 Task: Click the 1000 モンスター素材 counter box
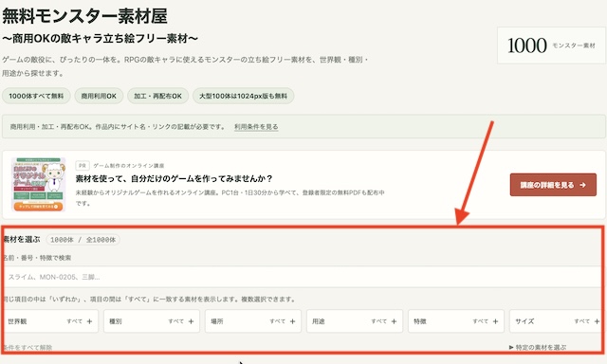pos(551,45)
